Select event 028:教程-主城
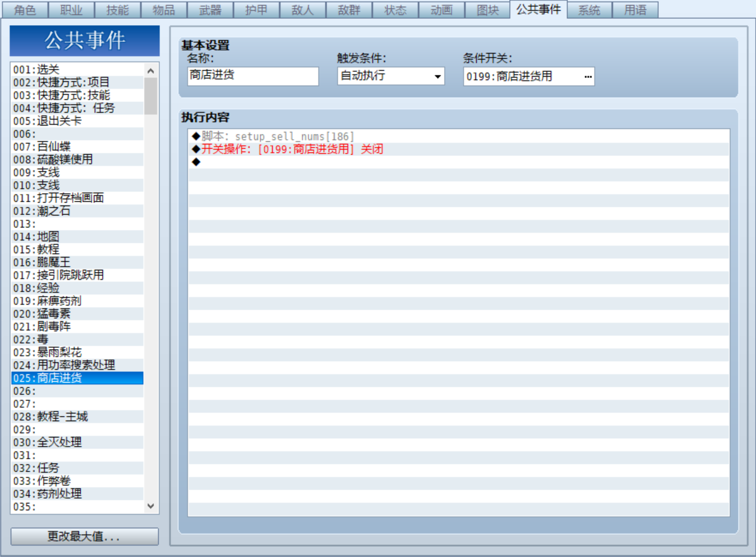 pos(77,416)
